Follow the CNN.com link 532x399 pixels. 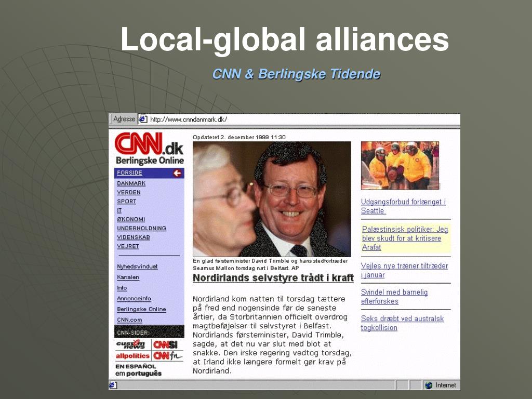(x=129, y=320)
